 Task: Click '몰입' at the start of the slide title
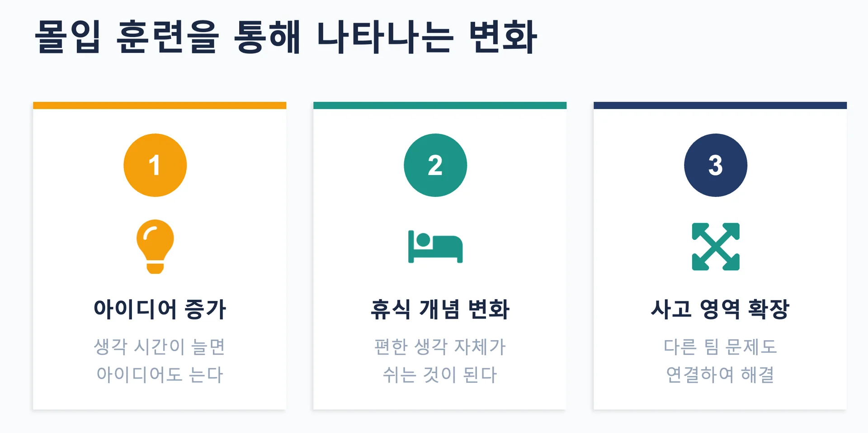68,37
